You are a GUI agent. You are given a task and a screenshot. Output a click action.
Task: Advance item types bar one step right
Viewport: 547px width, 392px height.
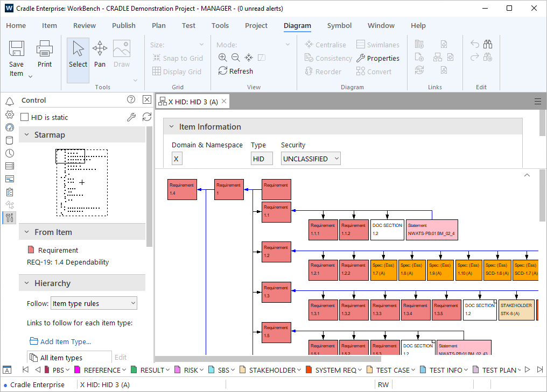pos(528,370)
